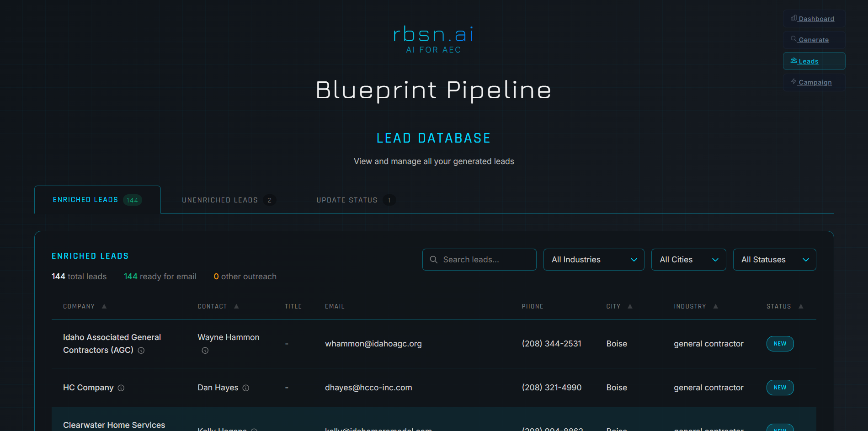Viewport: 868px width, 431px height.
Task: Click the Dashboard bar-chart icon in sidebar
Action: [794, 18]
